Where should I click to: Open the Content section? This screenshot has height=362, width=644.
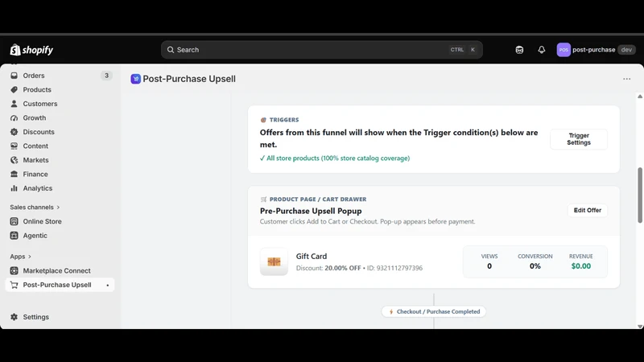pos(35,146)
